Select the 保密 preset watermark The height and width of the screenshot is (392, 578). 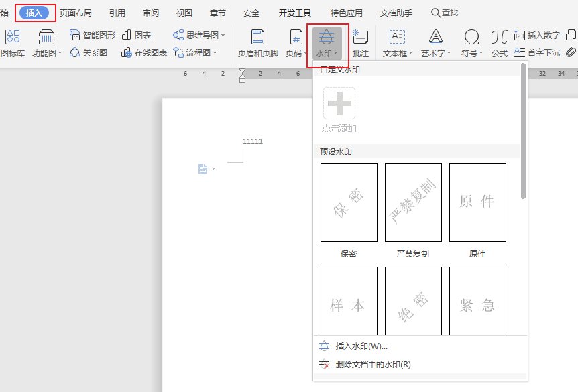[348, 202]
